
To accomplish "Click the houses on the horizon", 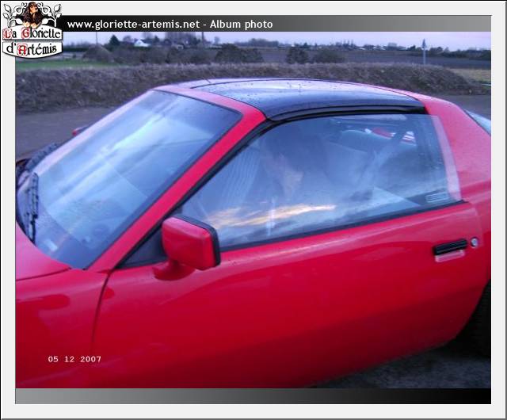I will click(x=141, y=43).
